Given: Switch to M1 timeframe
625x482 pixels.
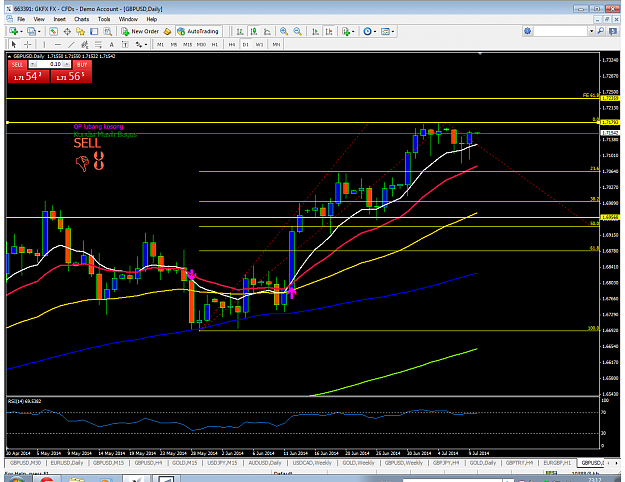Looking at the screenshot, I should 160,45.
